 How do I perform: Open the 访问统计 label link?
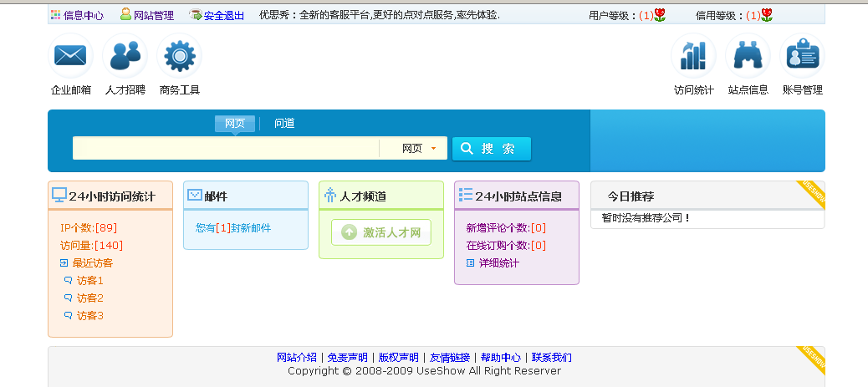pos(693,90)
